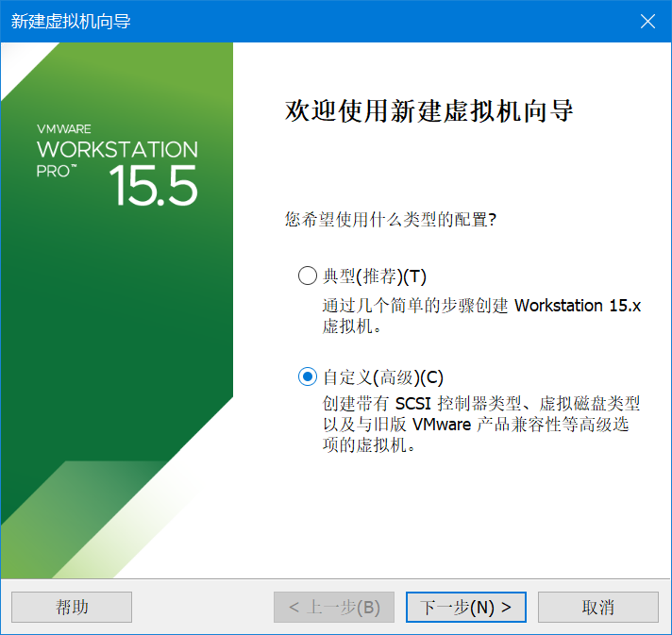
Task: Click the 取消 button
Action: (x=597, y=607)
